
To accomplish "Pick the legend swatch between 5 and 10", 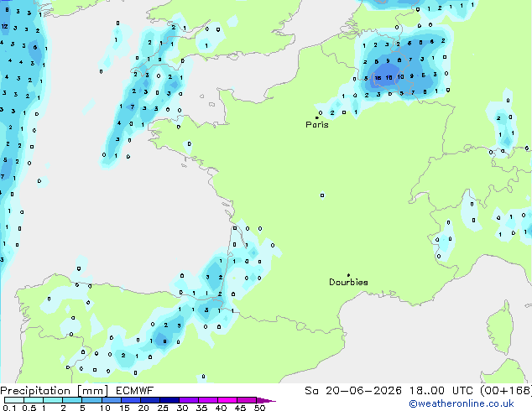I will [x=91, y=400].
